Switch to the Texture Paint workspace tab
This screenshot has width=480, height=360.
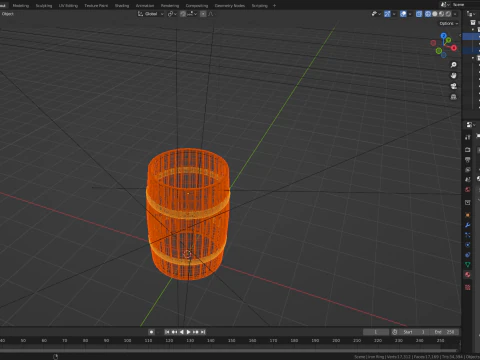[96, 5]
